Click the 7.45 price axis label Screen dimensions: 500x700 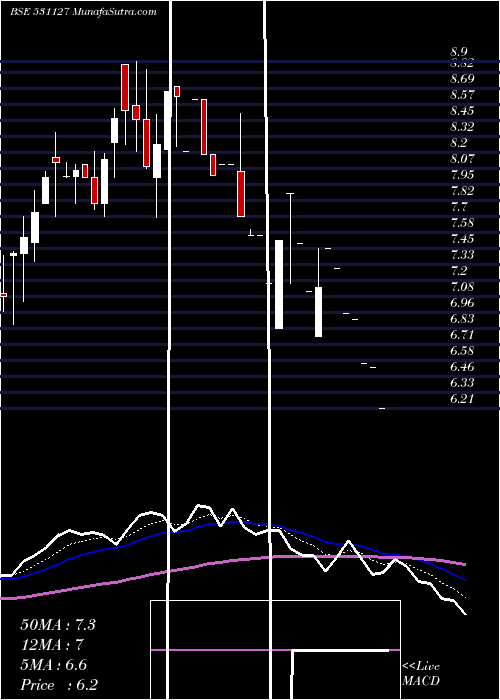(x=462, y=239)
